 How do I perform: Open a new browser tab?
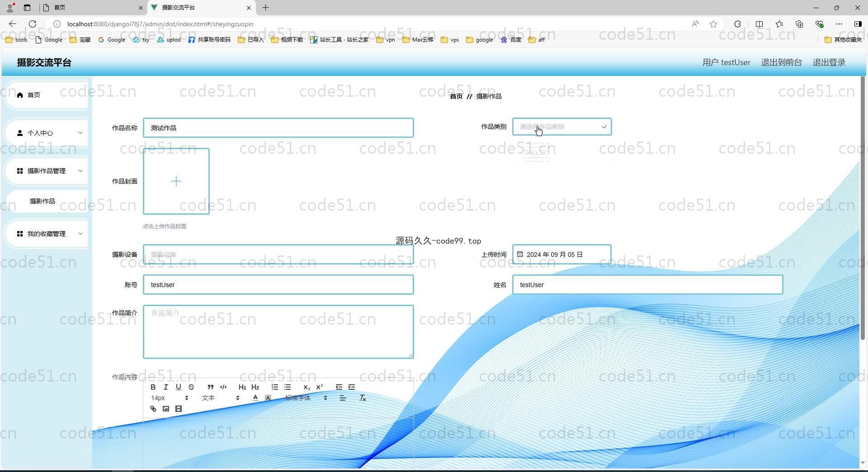tap(265, 8)
